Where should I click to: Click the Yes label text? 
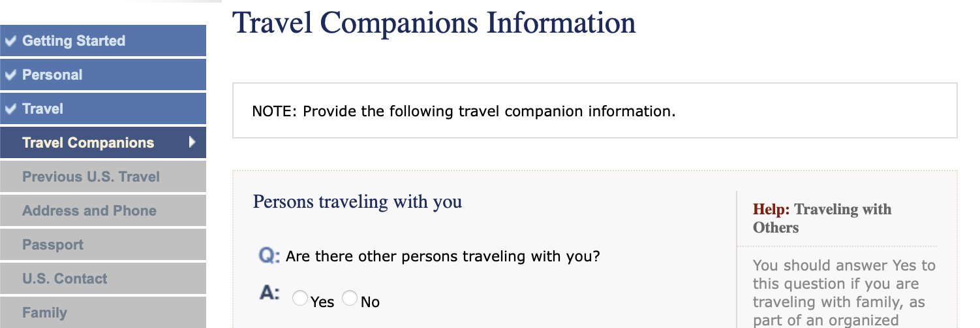tap(322, 302)
